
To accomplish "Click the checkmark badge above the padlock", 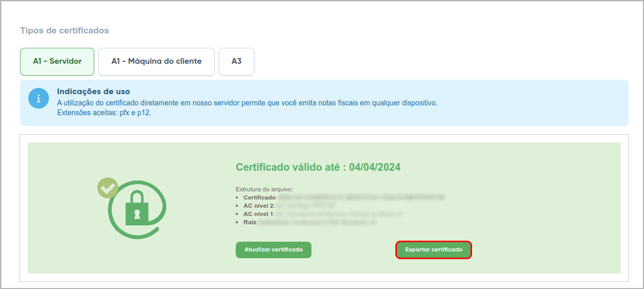I will coord(108,188).
